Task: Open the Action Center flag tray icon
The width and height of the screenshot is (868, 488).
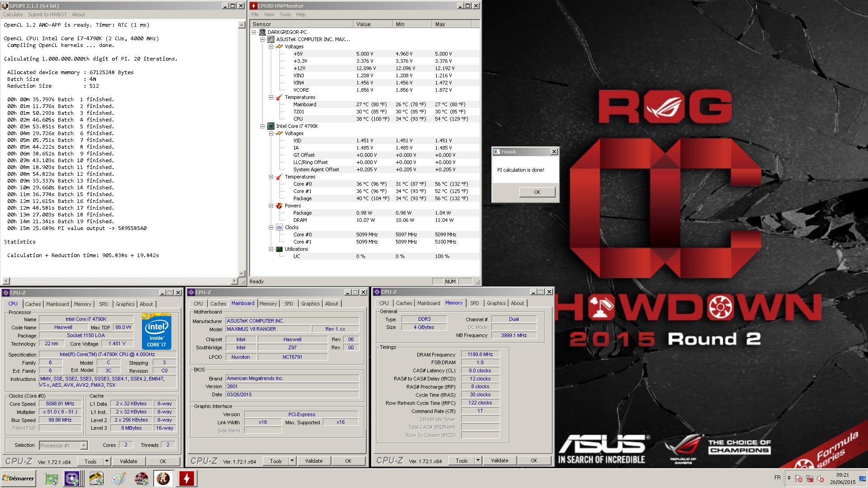Action: 799,479
